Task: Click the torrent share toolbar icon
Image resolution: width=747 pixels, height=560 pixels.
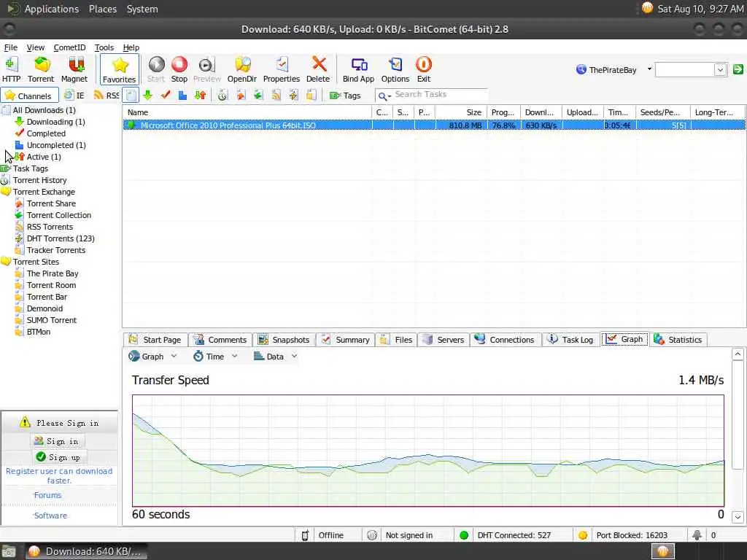Action: pos(241,96)
